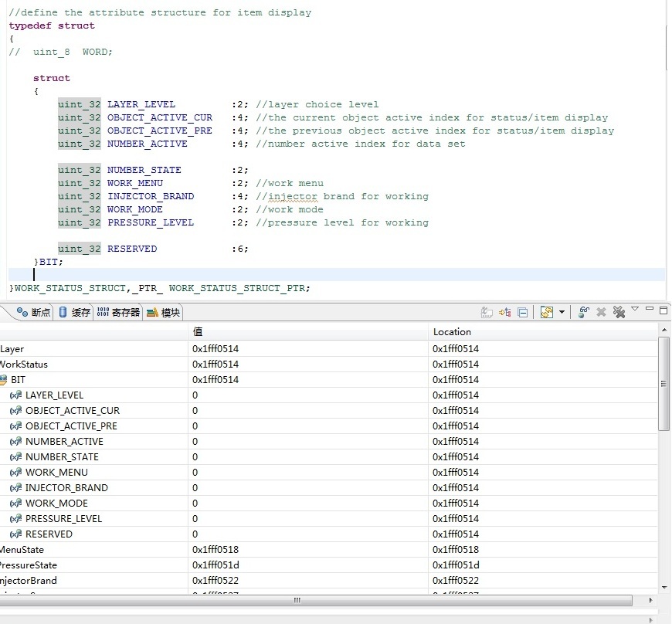Maximize the variables view panel
Viewport: 672px width, 624px height.
(663, 310)
